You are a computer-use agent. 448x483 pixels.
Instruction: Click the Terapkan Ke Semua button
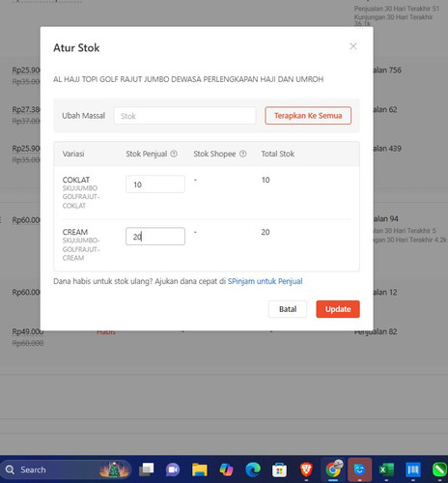click(308, 116)
